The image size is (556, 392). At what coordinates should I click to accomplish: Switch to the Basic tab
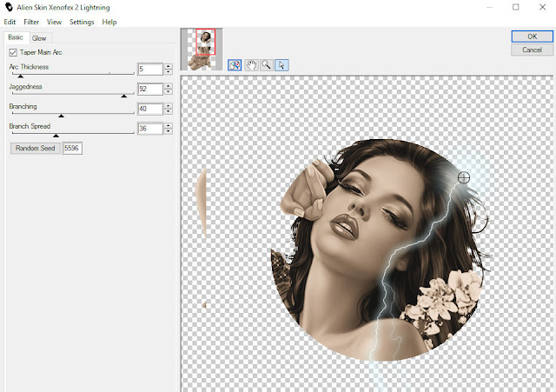tap(16, 37)
